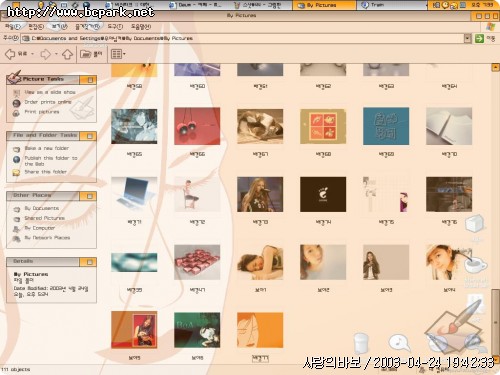Open the Views layout button
Screen dimensions: 500x375
pyautogui.click(x=116, y=54)
